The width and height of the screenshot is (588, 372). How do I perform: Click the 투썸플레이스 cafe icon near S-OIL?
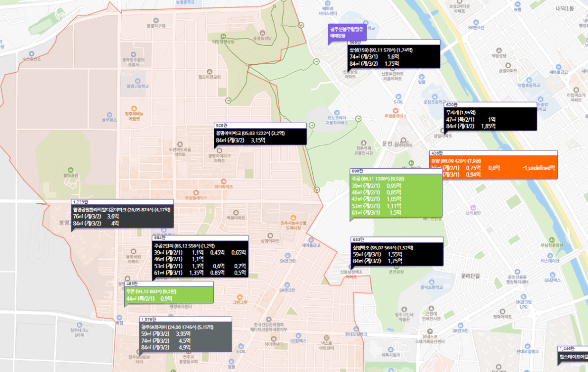(x=394, y=110)
